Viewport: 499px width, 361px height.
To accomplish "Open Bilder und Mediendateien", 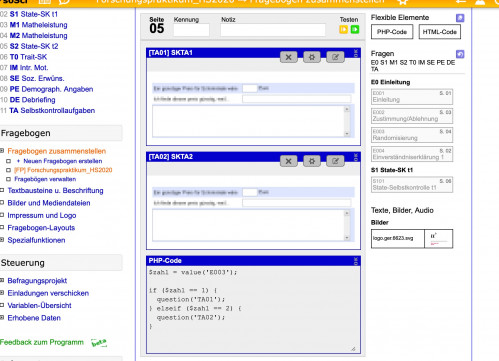I will [49, 203].
